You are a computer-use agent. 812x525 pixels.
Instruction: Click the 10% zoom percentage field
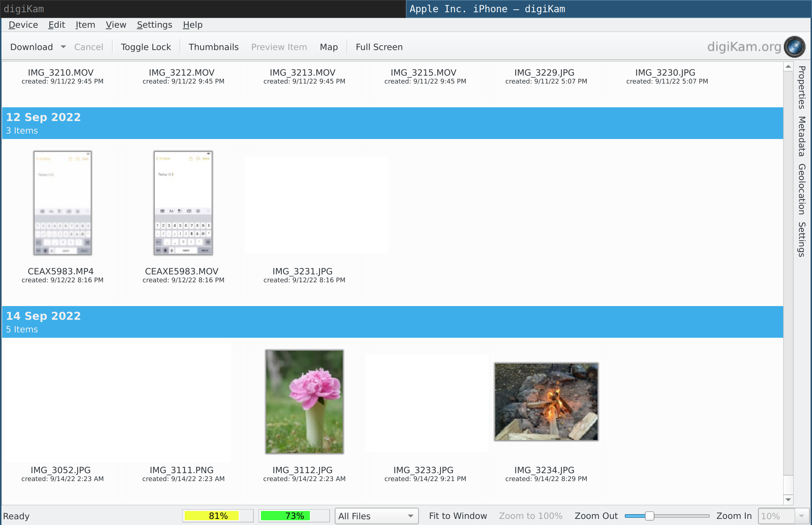[x=776, y=516]
